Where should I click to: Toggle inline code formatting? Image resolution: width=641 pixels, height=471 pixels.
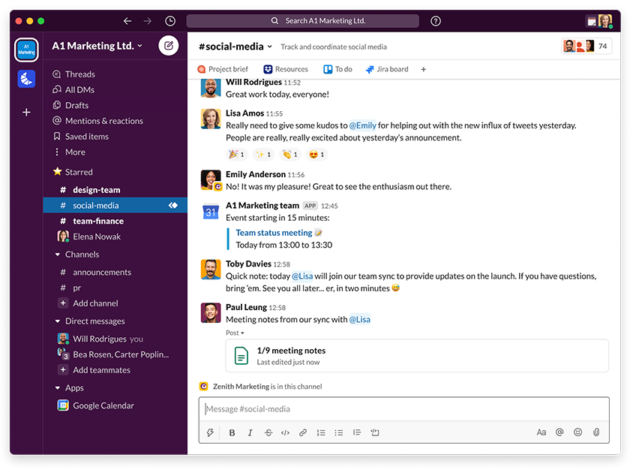tap(285, 433)
